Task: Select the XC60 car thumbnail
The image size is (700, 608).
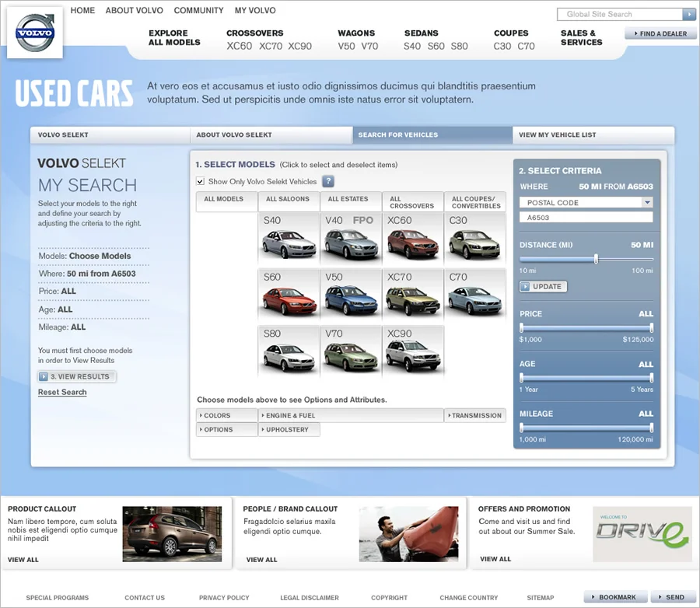Action: [413, 238]
